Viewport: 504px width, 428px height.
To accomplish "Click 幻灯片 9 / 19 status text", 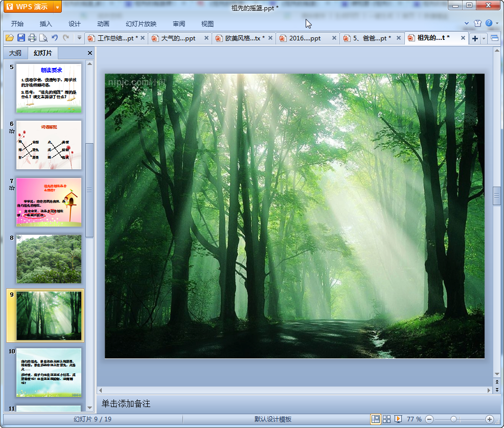I will pos(92,419).
